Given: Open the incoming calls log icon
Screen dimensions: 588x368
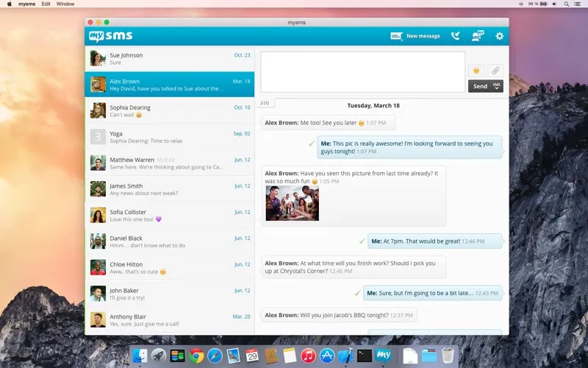Looking at the screenshot, I should coord(455,36).
